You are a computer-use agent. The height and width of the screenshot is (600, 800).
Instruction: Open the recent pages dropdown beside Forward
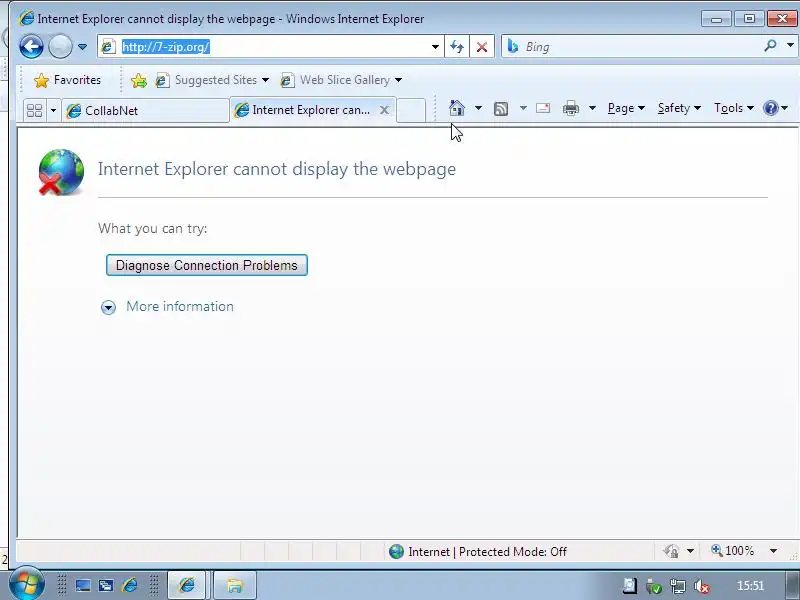82,47
